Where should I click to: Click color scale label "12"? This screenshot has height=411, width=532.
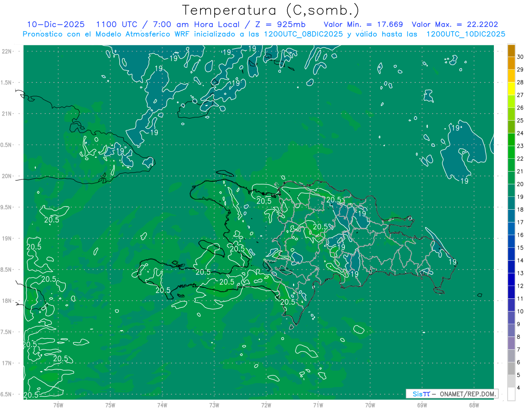(x=521, y=286)
